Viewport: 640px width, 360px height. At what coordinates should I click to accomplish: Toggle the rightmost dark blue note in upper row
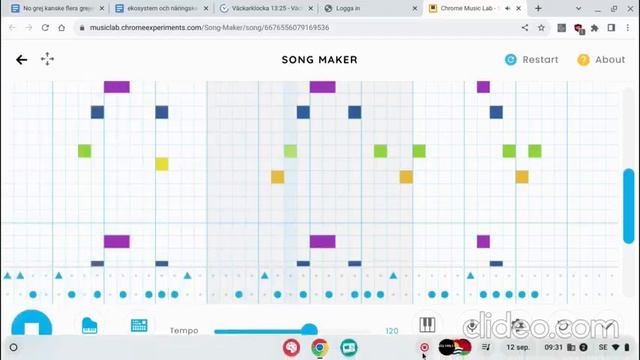click(496, 112)
